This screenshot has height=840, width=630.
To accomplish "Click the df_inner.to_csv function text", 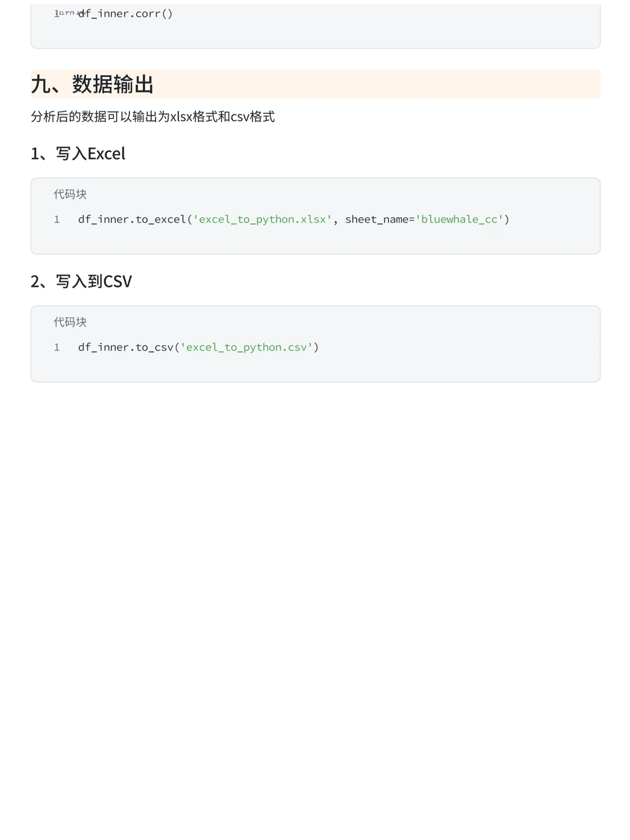I will [x=125, y=347].
